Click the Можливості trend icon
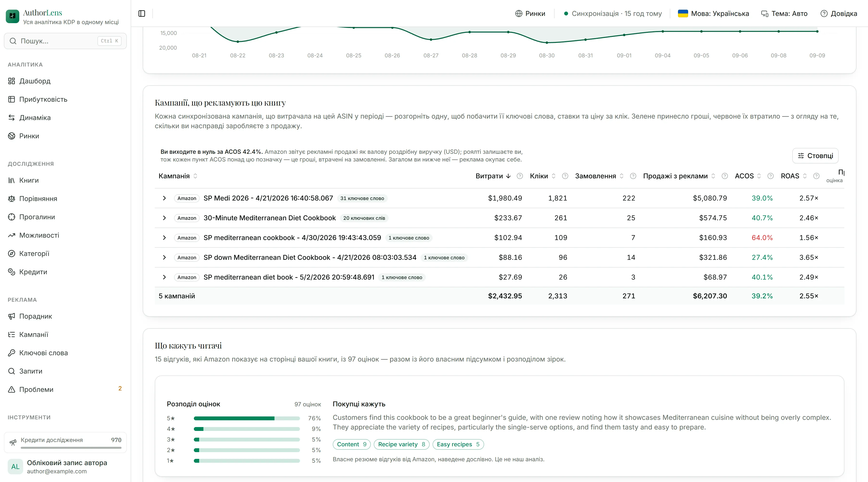This screenshot has width=868, height=482. coord(12,235)
